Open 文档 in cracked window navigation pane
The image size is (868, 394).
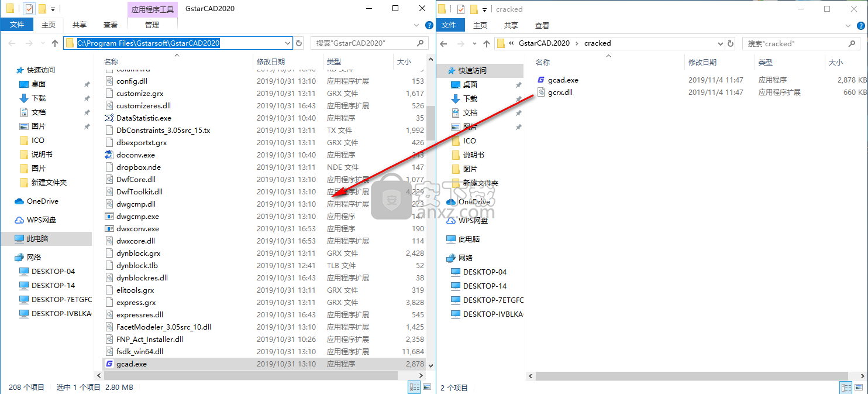point(470,112)
